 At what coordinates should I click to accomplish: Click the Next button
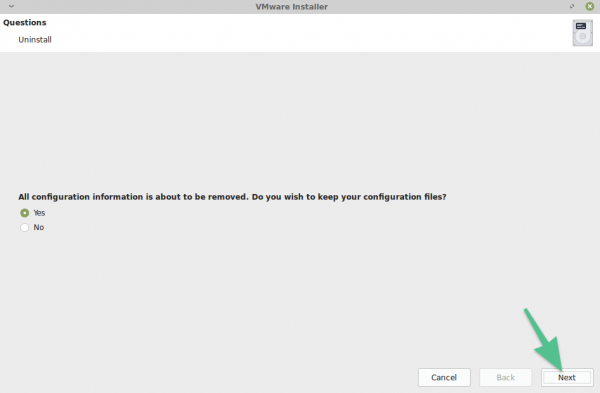click(567, 377)
